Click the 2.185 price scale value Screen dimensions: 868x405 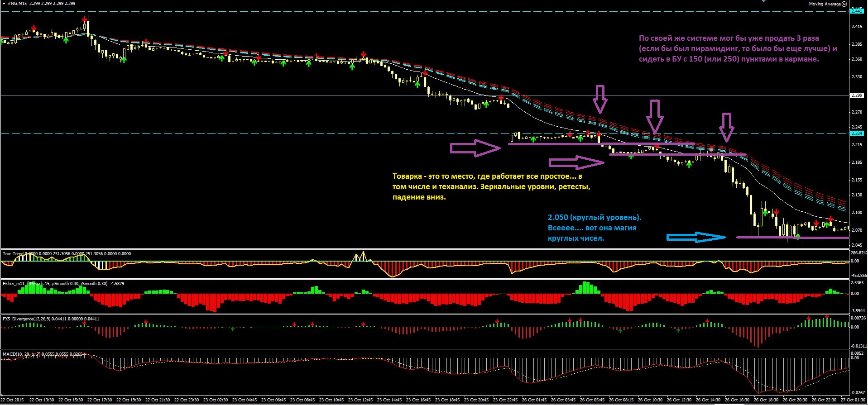tap(857, 162)
